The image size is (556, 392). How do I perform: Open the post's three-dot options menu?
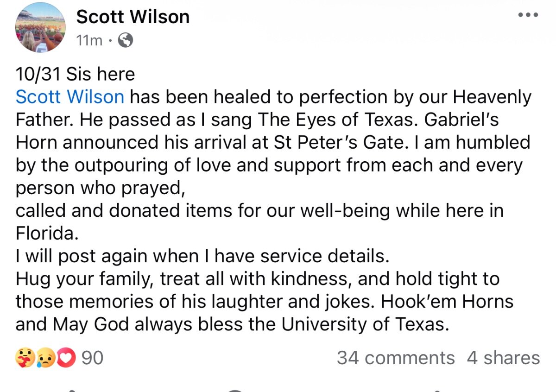(528, 15)
